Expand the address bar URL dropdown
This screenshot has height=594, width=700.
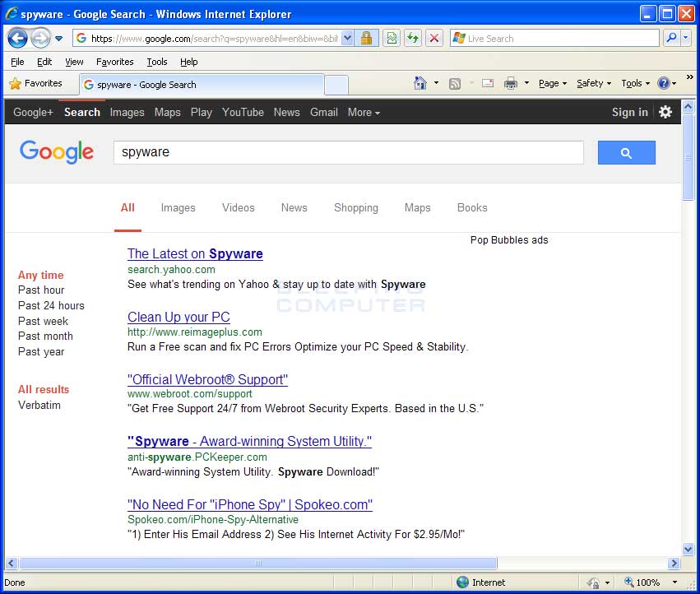[347, 39]
